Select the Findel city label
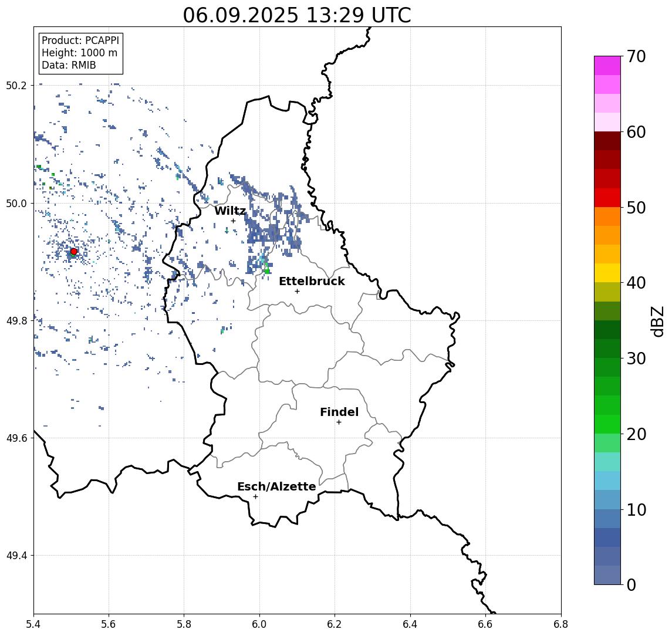The width and height of the screenshot is (672, 636). pyautogui.click(x=339, y=412)
